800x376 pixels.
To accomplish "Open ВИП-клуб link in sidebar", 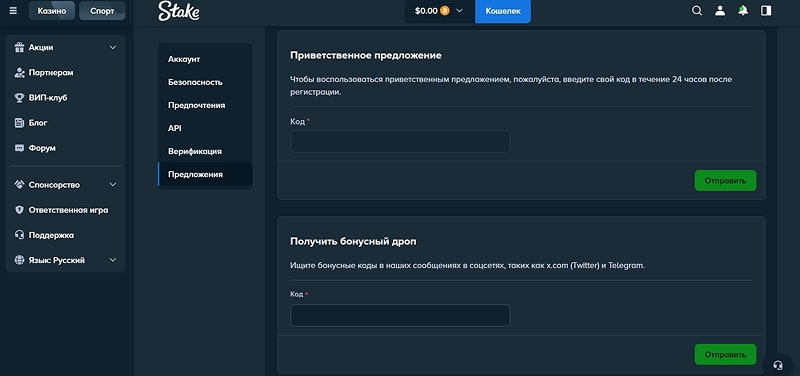I will point(48,97).
